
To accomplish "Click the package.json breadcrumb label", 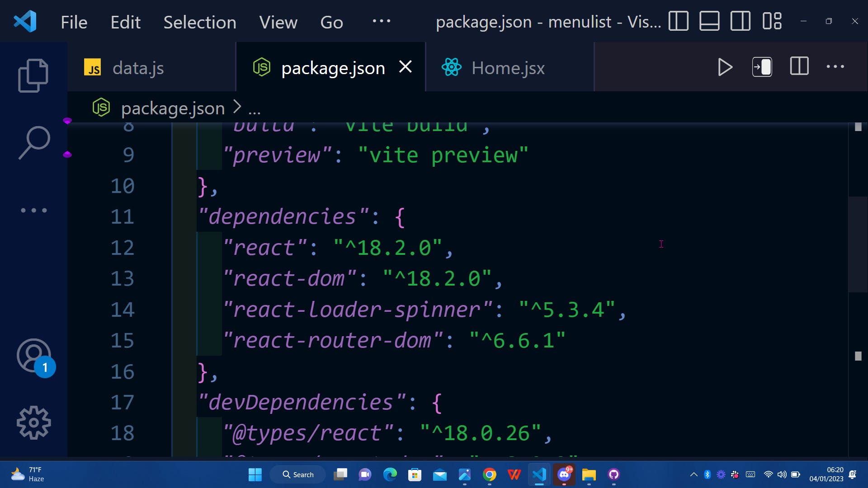I will tap(173, 108).
